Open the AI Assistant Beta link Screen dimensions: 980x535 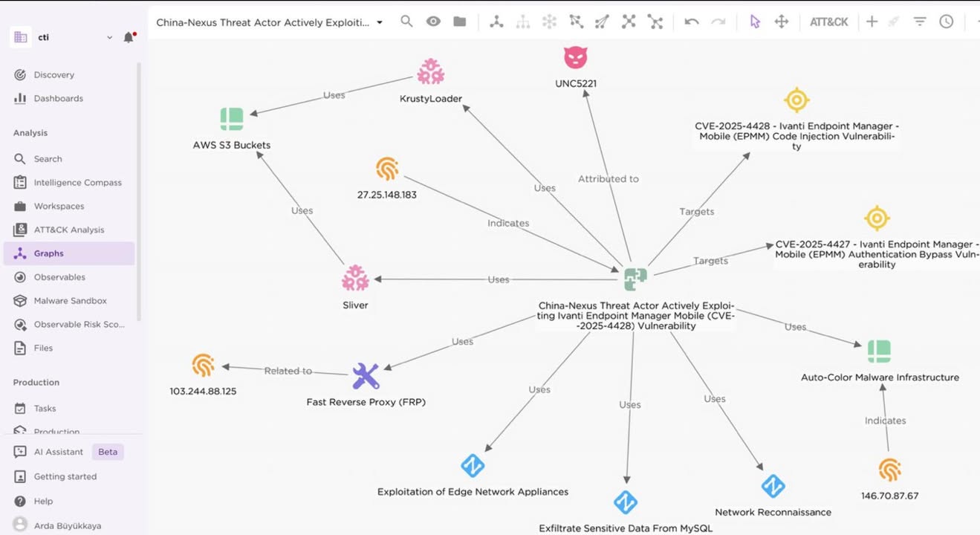coord(57,451)
